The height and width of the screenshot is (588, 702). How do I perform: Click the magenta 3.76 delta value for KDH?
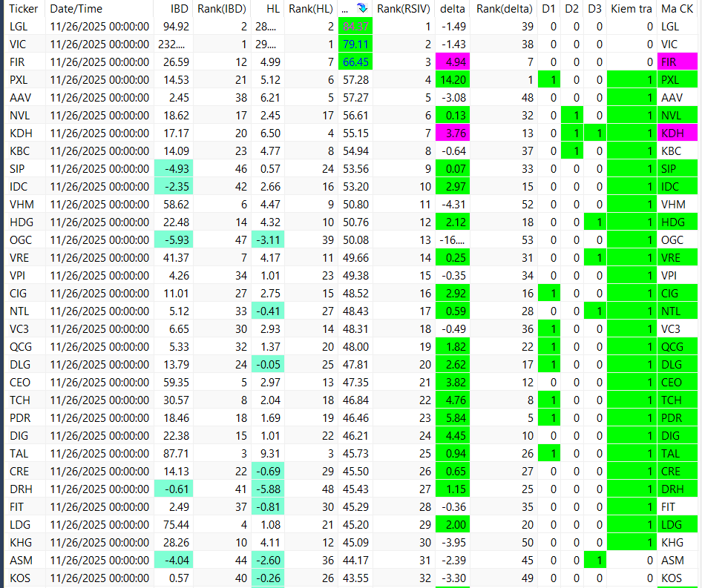(x=452, y=133)
